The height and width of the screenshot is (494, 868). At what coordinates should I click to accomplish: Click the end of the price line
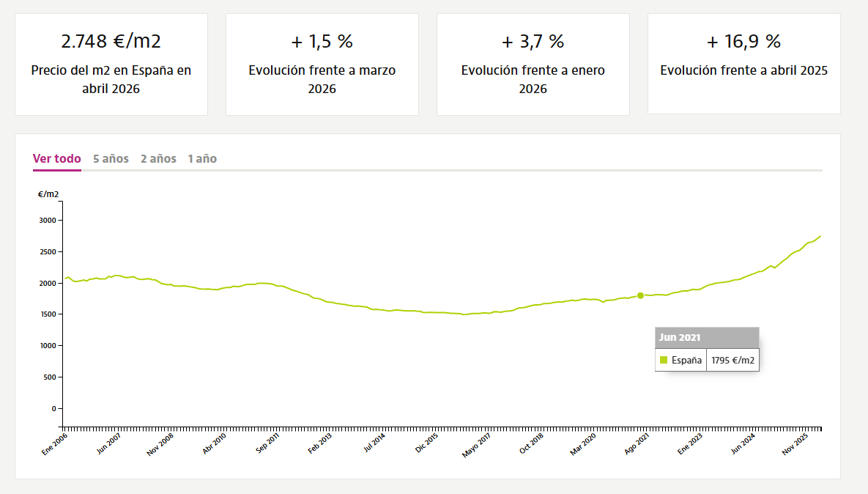coord(820,237)
